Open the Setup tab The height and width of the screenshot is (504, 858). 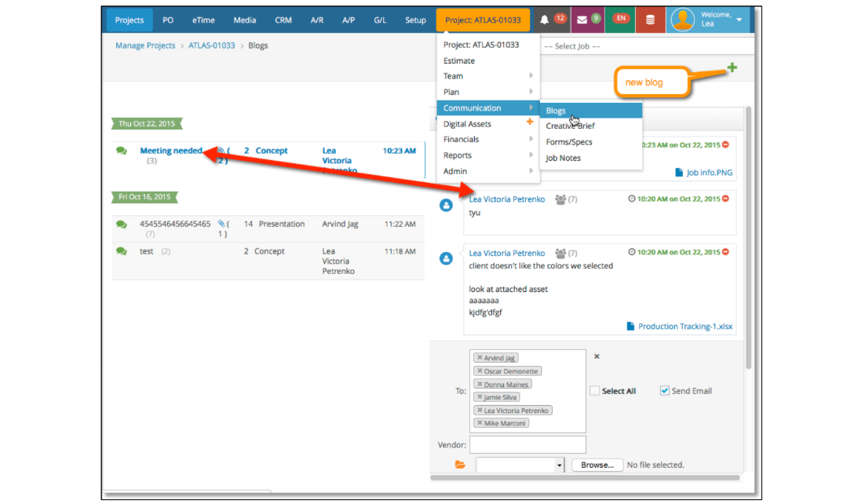[415, 20]
